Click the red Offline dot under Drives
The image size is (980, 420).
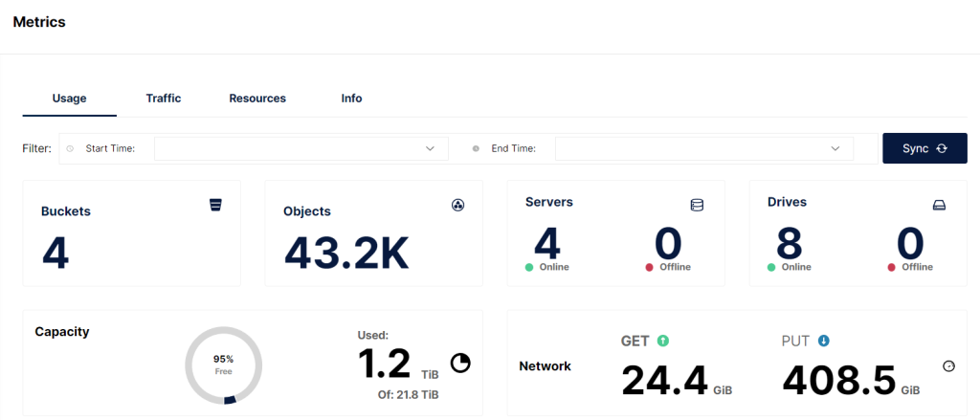point(891,268)
